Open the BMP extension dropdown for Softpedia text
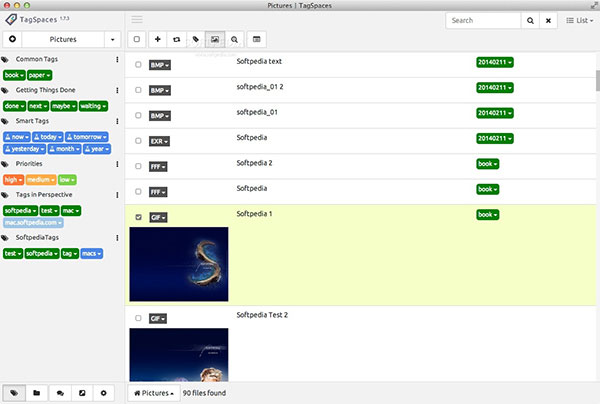 (160, 65)
